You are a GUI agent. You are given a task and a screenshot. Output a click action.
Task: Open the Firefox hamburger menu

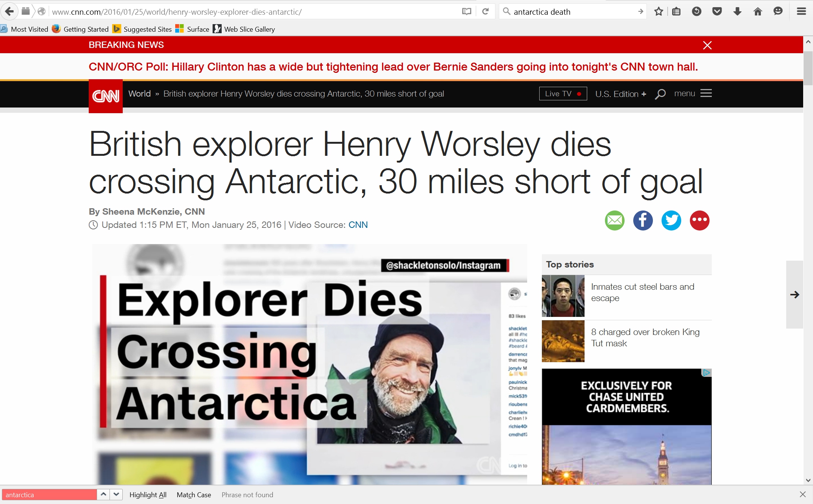[801, 12]
